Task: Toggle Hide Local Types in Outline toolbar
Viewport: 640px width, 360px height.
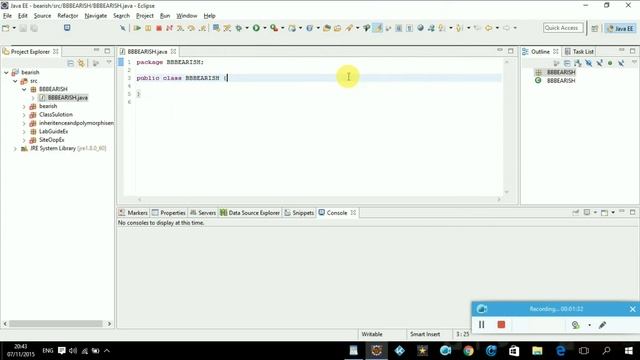Action: (x=621, y=63)
